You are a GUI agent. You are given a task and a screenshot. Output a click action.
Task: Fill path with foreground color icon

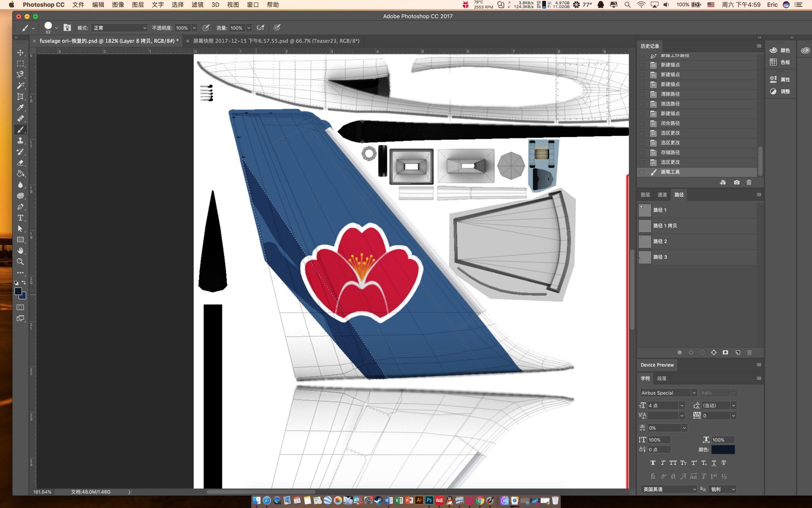[680, 352]
